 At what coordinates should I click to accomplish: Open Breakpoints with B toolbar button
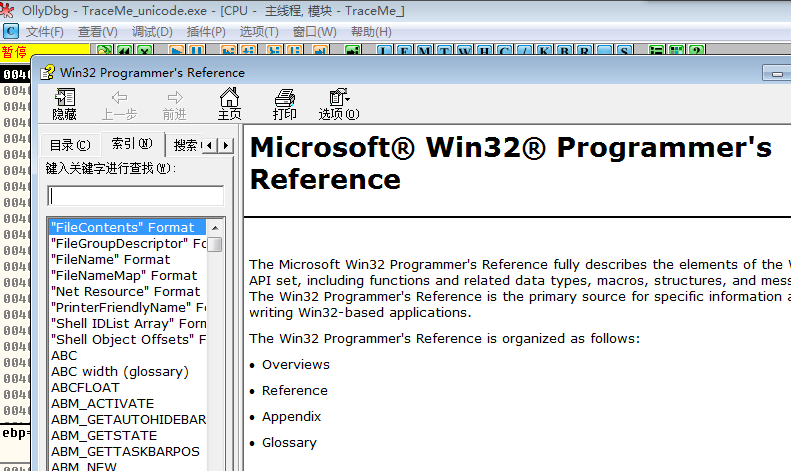pos(564,50)
